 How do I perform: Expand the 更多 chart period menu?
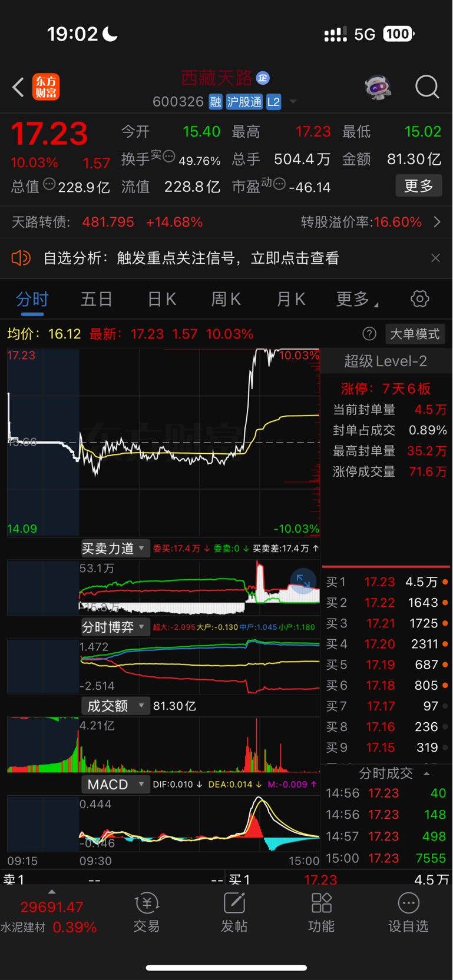[356, 299]
